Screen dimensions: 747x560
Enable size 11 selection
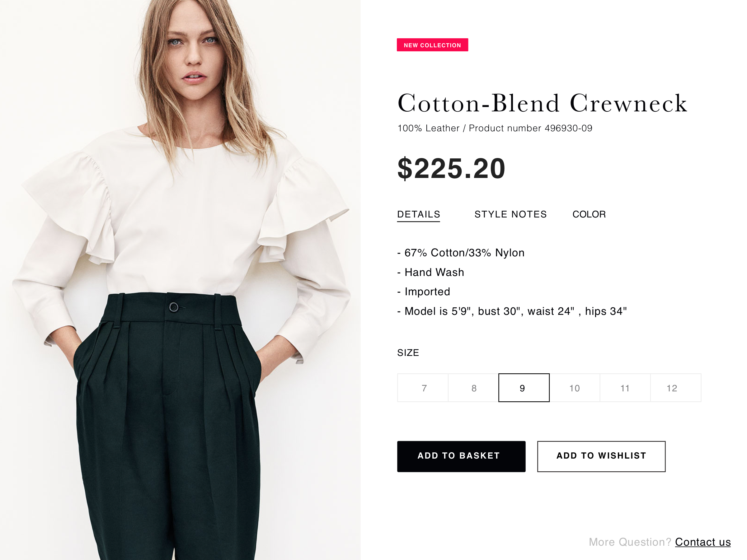624,388
